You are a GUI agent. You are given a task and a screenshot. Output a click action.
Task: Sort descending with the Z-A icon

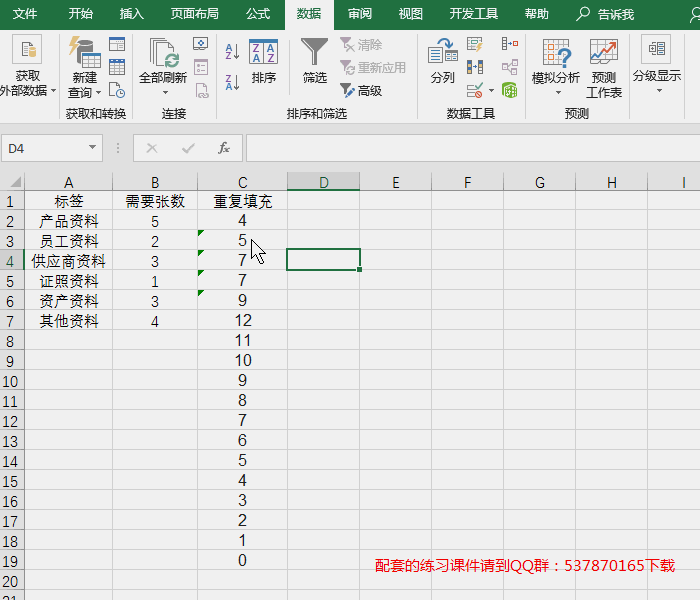pyautogui.click(x=232, y=82)
